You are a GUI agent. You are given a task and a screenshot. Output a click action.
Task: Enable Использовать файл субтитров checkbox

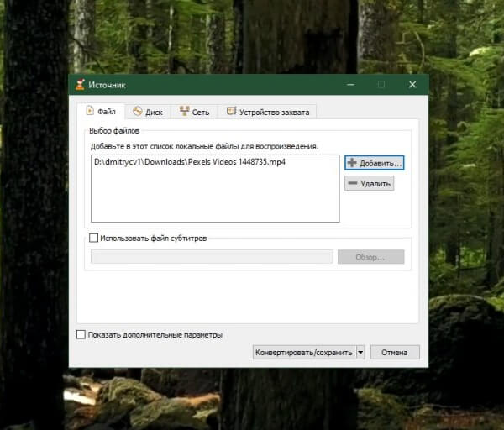click(93, 239)
